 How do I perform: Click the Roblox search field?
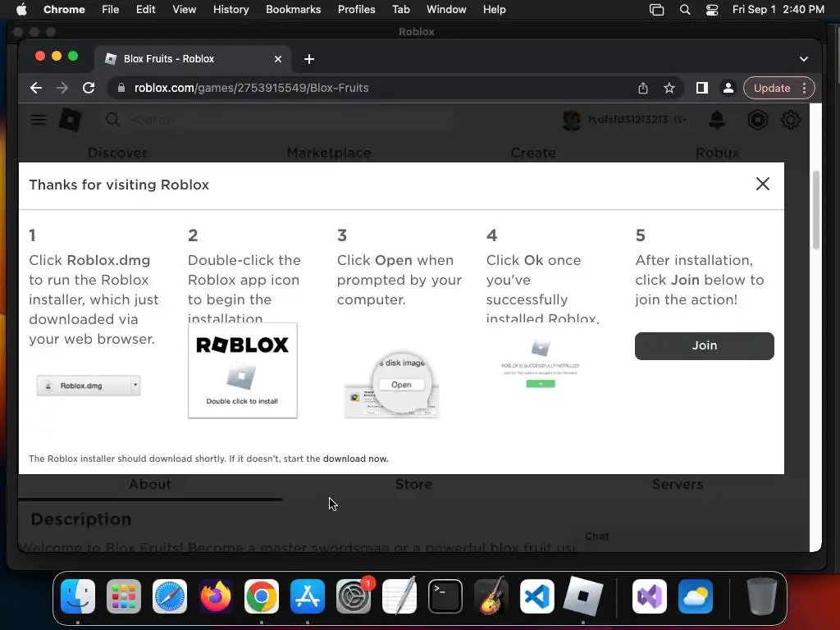[276, 120]
